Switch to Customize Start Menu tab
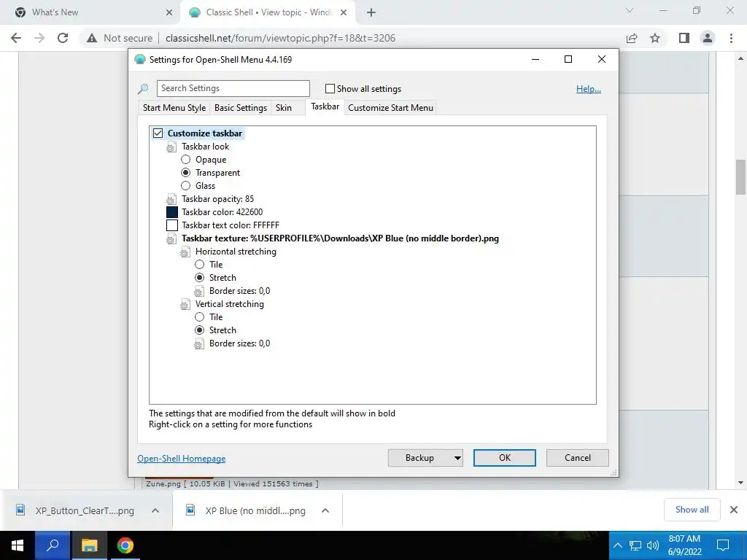 391,108
